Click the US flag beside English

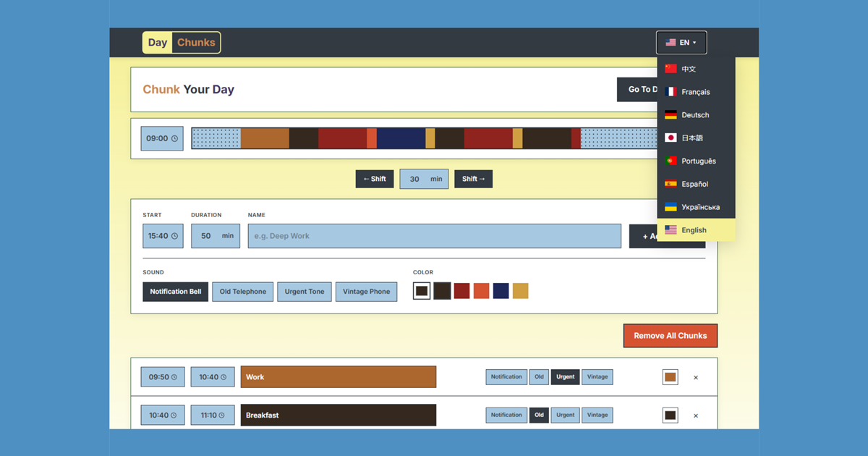[671, 230]
